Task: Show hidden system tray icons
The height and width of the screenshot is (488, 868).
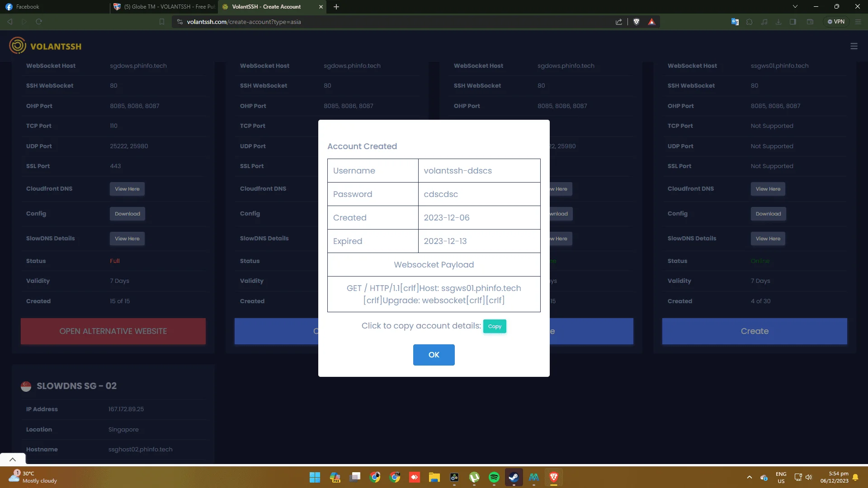Action: click(750, 477)
